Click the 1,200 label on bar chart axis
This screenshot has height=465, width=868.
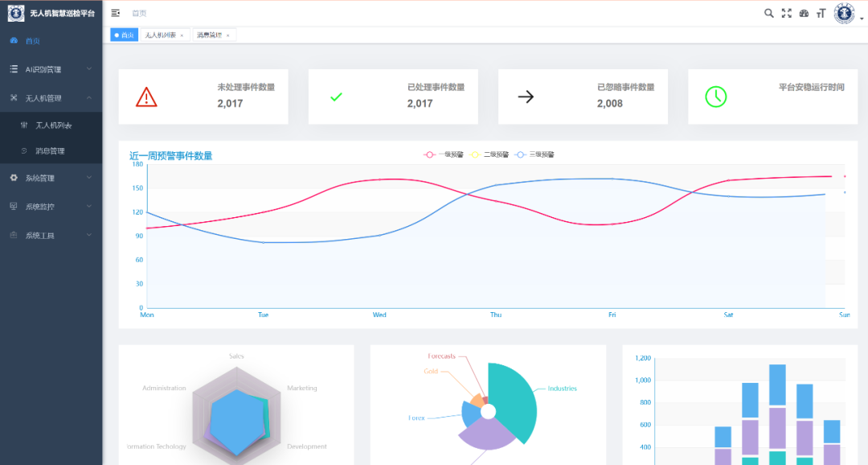tap(643, 358)
